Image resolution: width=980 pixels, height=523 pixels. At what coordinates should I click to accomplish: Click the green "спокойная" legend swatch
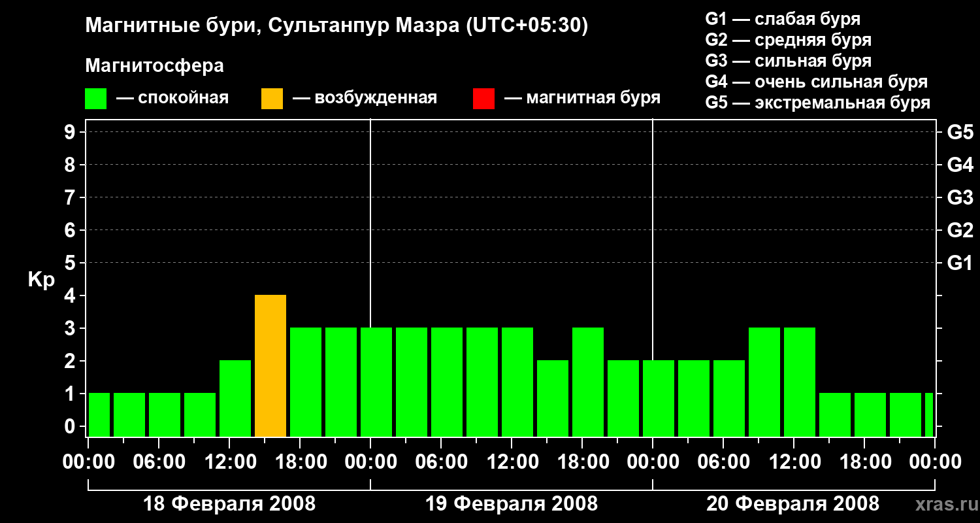96,98
